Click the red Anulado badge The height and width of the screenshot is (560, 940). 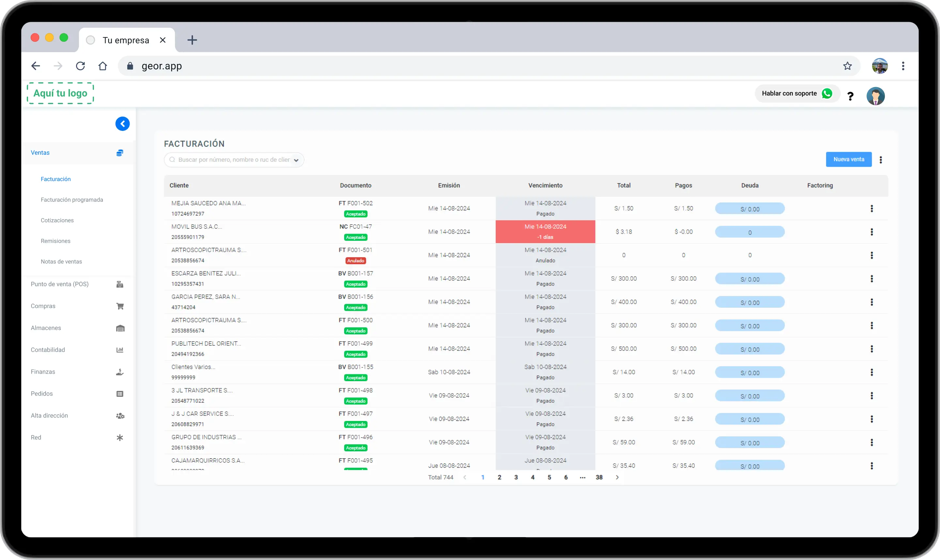(x=355, y=261)
